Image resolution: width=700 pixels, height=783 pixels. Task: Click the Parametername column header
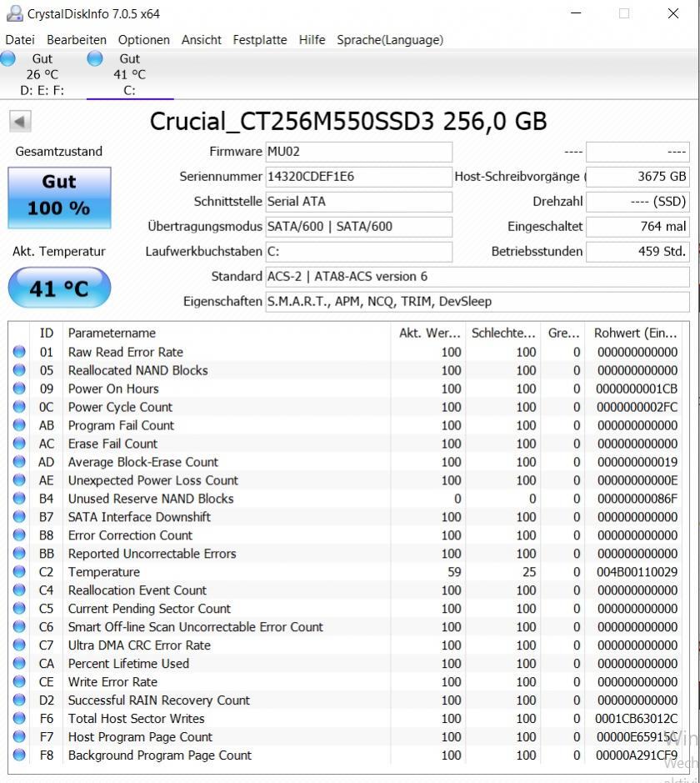click(x=227, y=333)
